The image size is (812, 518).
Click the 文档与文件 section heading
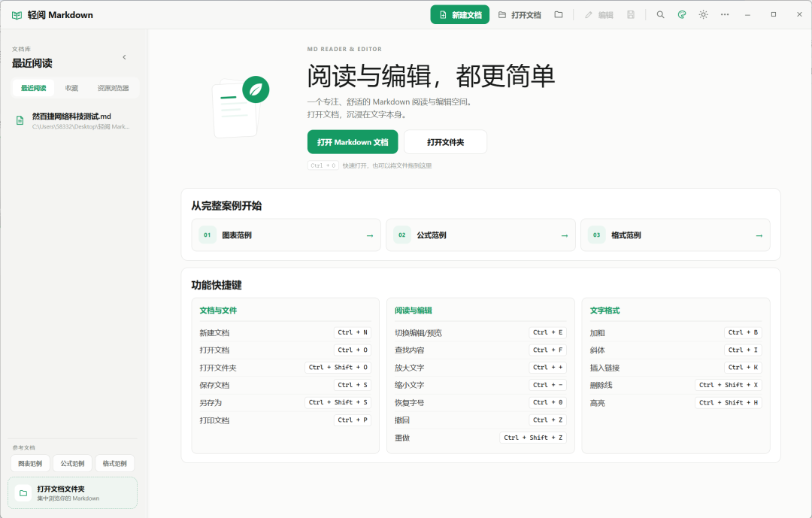[218, 310]
